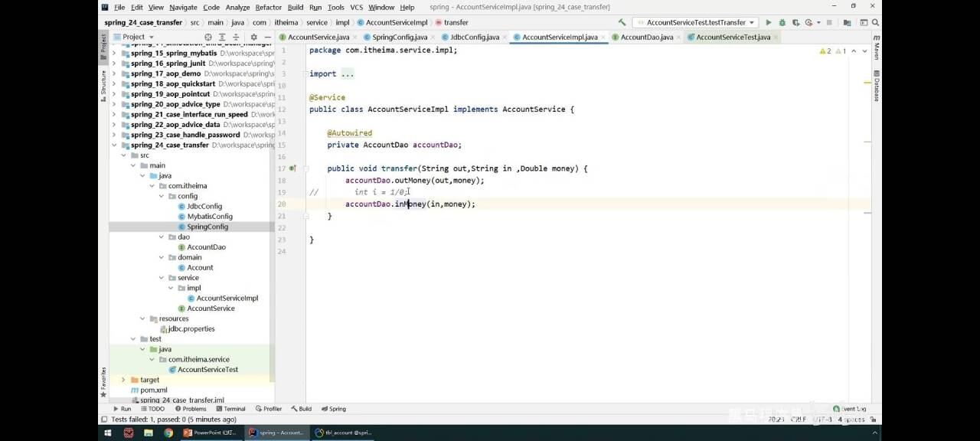Open Project panel settings gear
The width and height of the screenshot is (980, 441).
click(254, 37)
